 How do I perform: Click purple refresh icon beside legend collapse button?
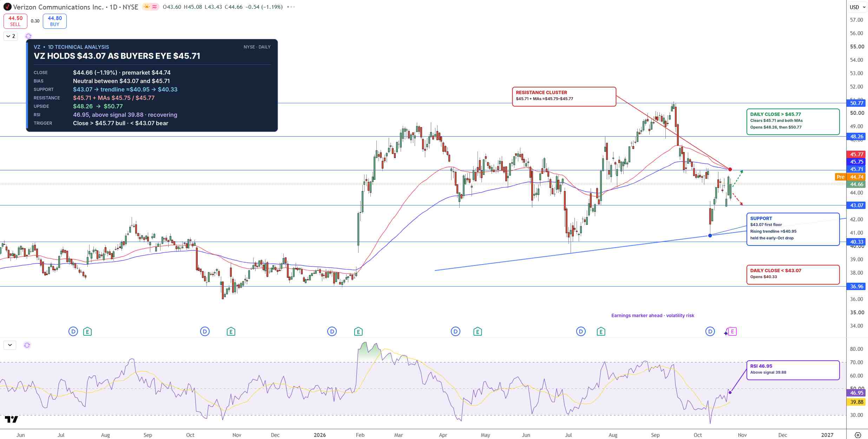pyautogui.click(x=28, y=36)
